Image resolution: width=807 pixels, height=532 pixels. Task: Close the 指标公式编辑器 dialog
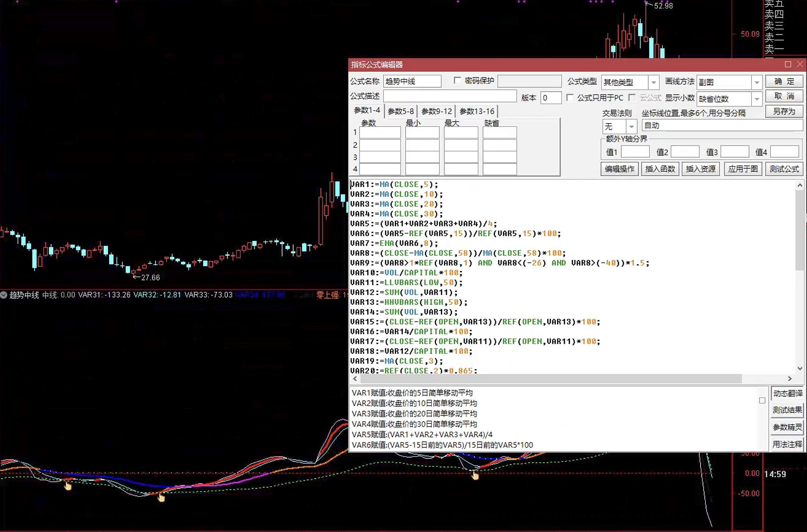pyautogui.click(x=800, y=64)
